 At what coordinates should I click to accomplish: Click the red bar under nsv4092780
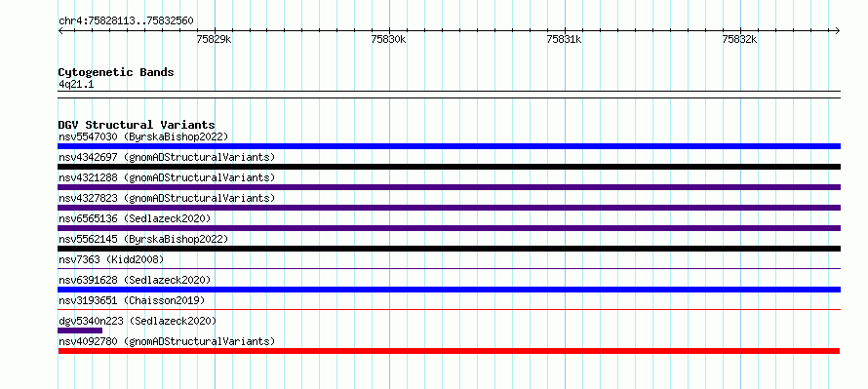(449, 351)
